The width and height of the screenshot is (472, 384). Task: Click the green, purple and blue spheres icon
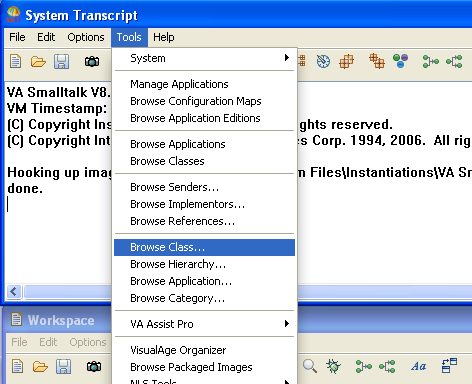pos(400,61)
